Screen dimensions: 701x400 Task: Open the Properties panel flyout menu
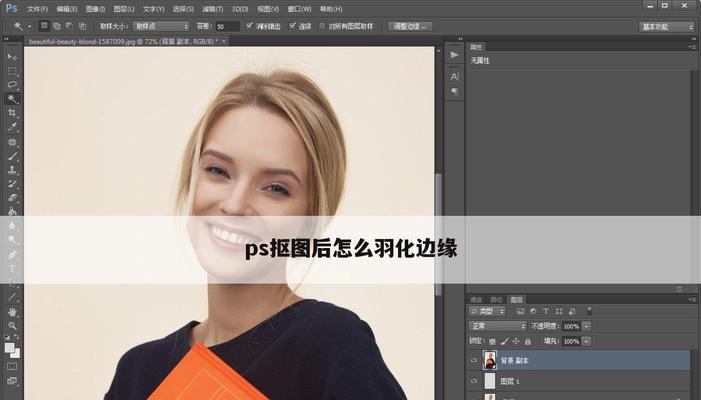pos(691,46)
